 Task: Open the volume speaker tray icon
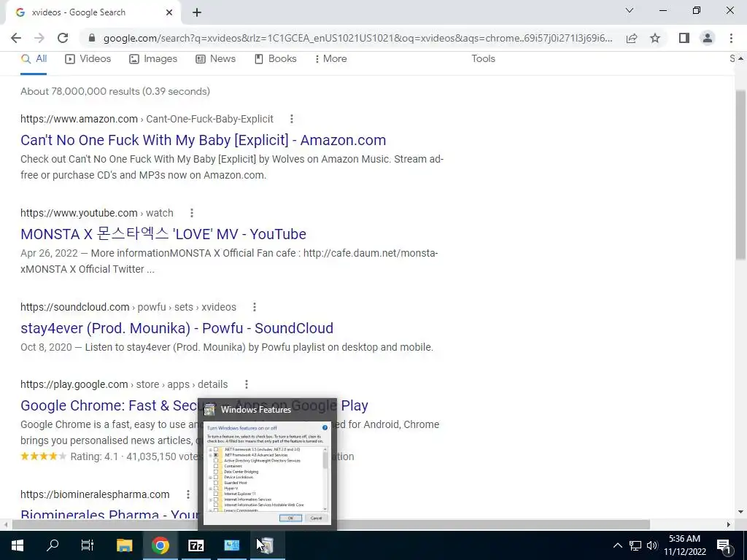tap(652, 545)
